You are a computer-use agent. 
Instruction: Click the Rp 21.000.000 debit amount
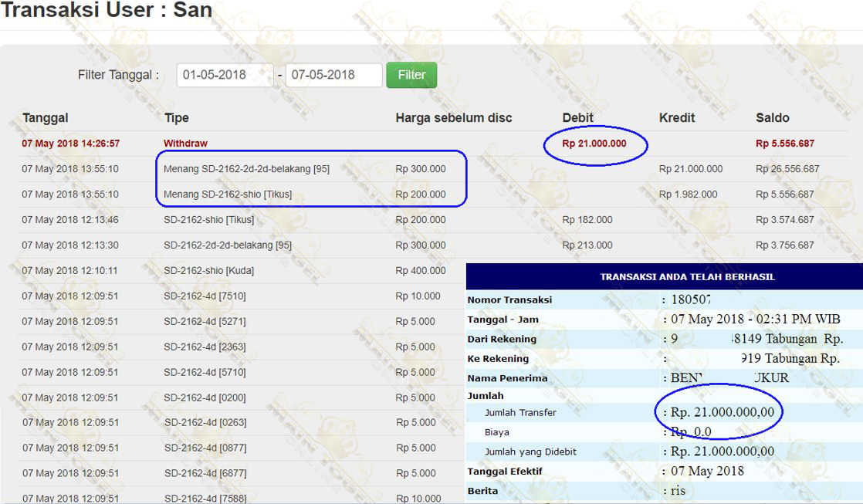[x=594, y=144]
